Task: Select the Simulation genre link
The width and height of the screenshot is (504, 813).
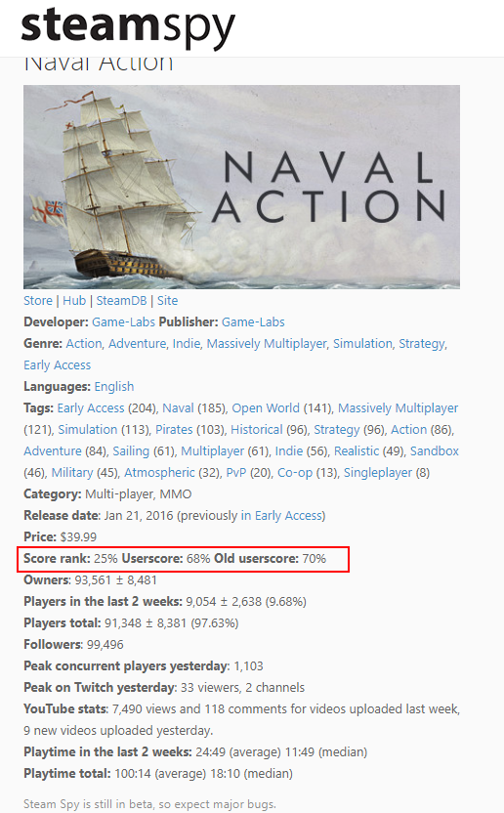Action: click(363, 344)
